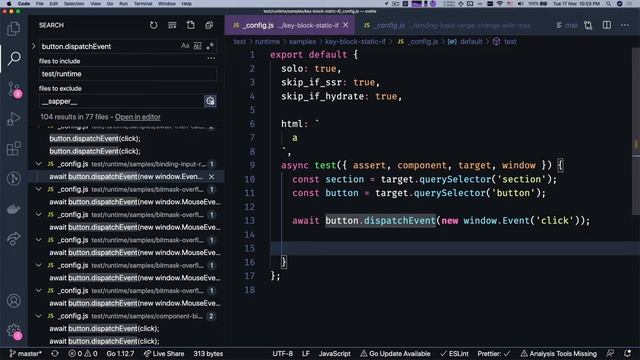Toggle Match Whole Word in search box
The height and width of the screenshot is (360, 640).
pyautogui.click(x=198, y=46)
